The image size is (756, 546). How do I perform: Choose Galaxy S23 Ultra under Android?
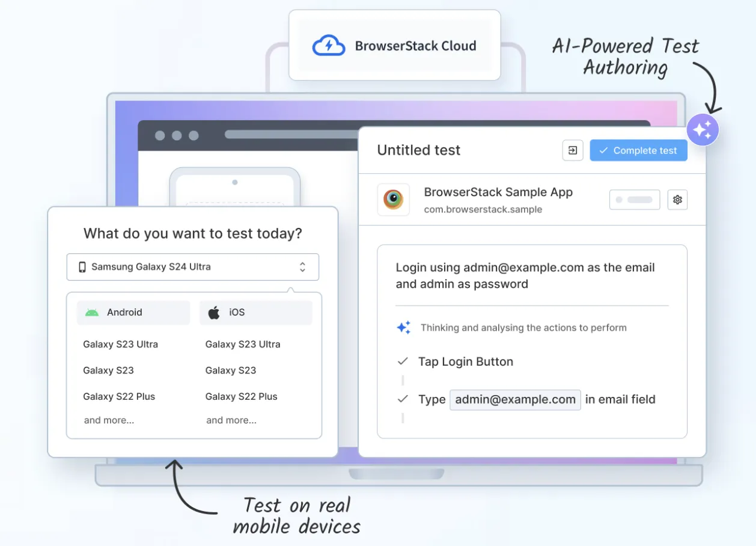pos(121,345)
